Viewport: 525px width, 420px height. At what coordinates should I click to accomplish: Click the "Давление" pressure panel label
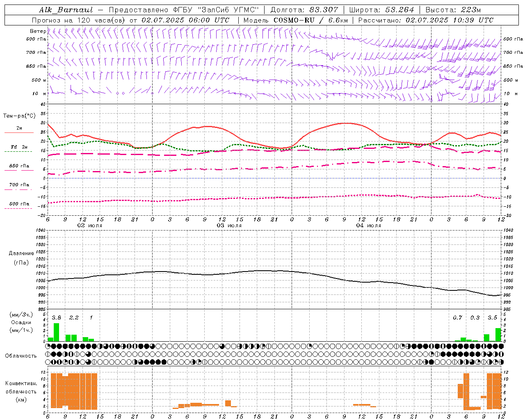(x=21, y=253)
